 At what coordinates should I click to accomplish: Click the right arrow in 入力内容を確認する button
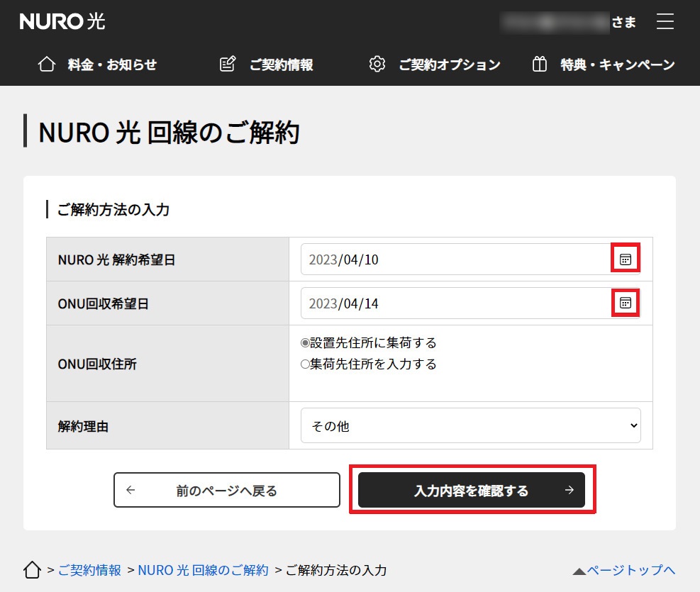coord(570,490)
